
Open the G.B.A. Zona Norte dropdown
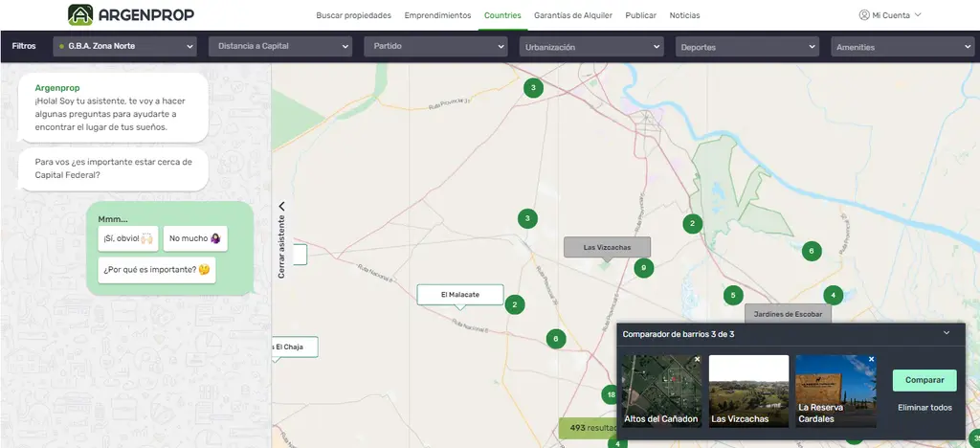pyautogui.click(x=125, y=46)
